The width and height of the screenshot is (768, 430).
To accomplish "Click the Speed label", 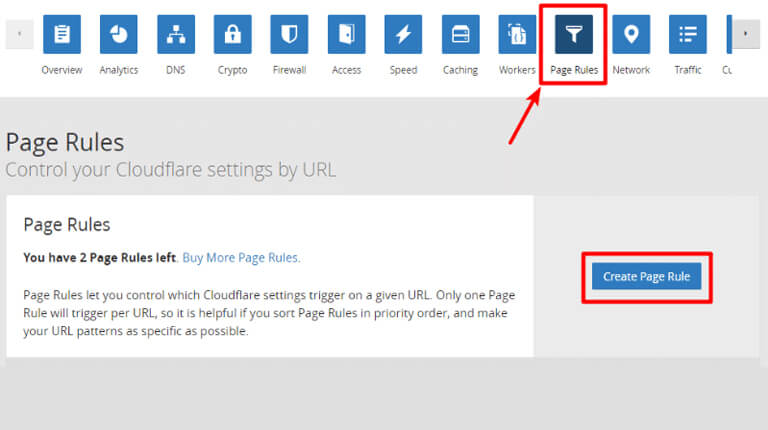I will coord(403,70).
